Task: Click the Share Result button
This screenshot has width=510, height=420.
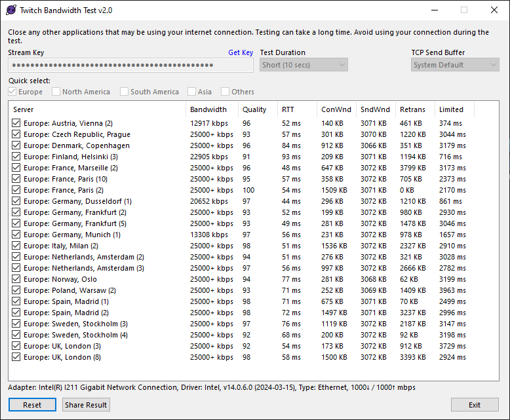Action: coord(86,405)
